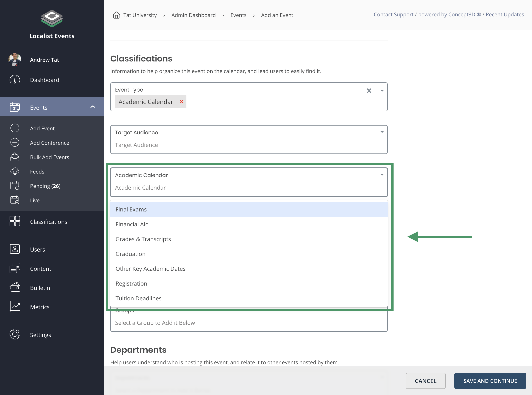Click the Groups select input field

tap(249, 323)
